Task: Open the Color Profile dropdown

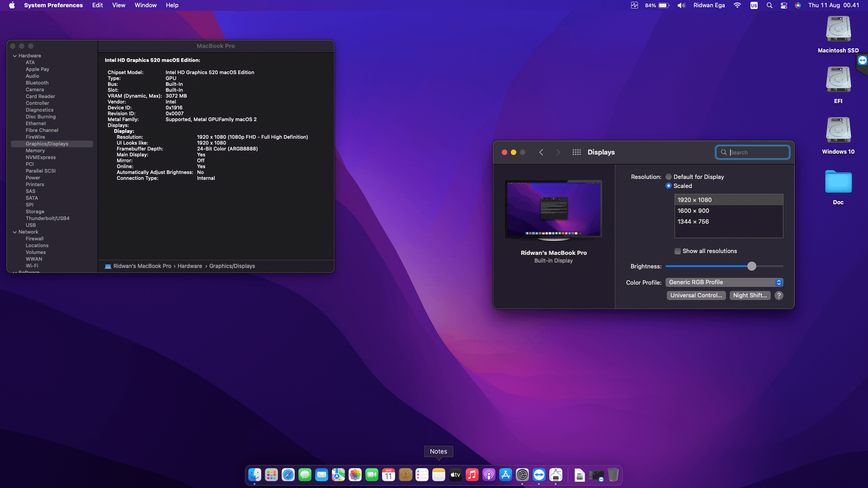Action: click(724, 282)
